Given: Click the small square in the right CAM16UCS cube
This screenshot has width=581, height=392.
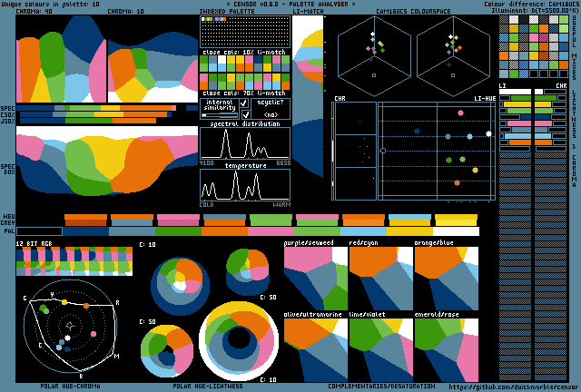Looking at the screenshot, I should point(453,75).
